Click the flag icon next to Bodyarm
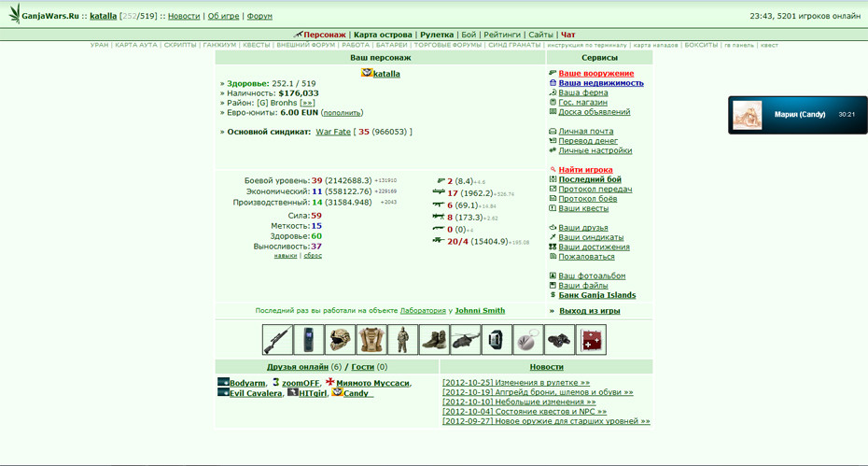 click(x=223, y=382)
